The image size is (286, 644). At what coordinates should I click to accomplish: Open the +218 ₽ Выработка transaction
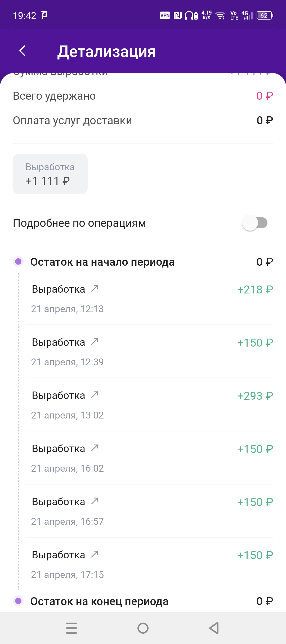tap(149, 299)
